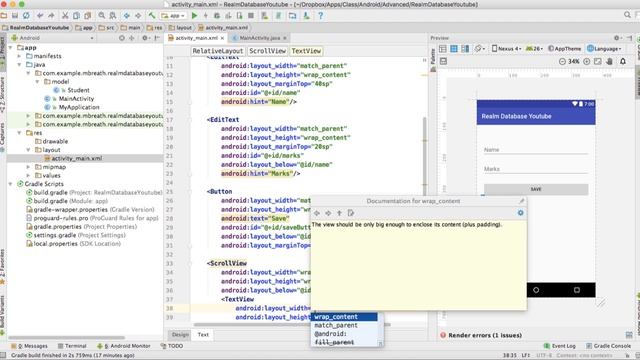Open the orientation dropdown in Preview
The height and width of the screenshot is (360, 640).
coord(479,49)
